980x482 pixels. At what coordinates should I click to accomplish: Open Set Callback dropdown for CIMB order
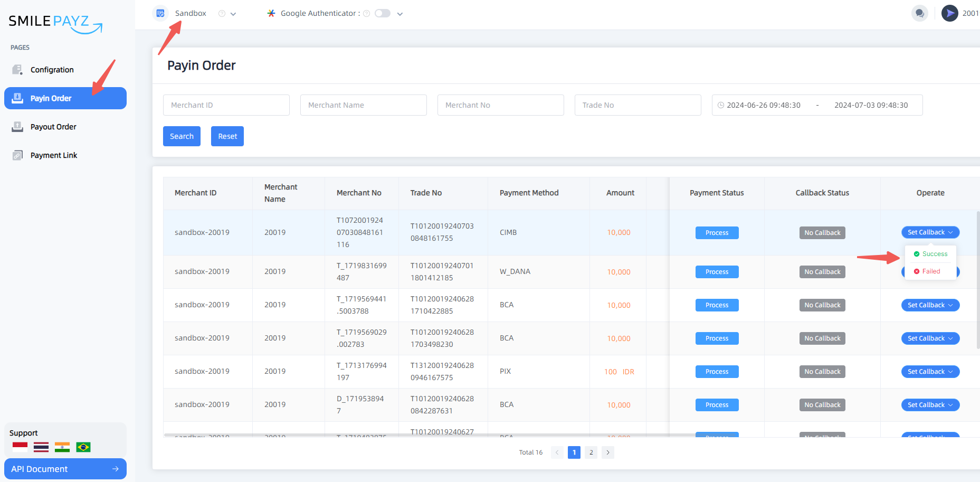pyautogui.click(x=930, y=232)
